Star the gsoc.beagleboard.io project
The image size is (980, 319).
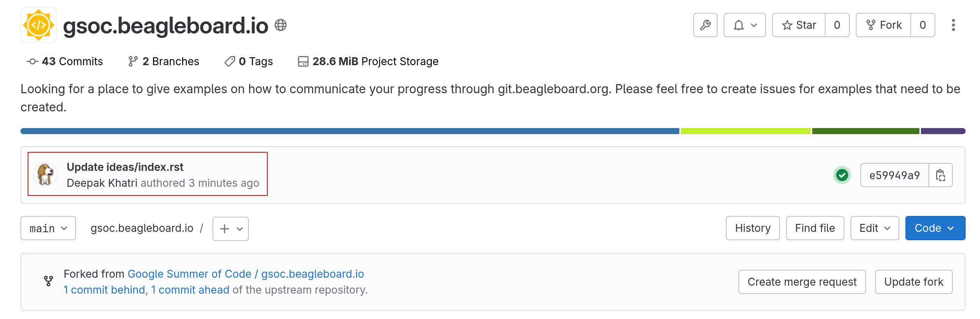tap(799, 25)
